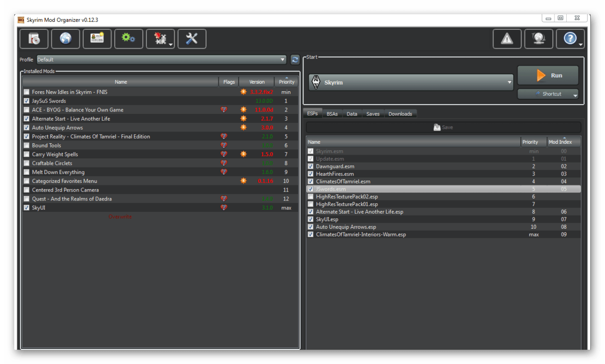Select the JSwords.esm plugin row
The width and height of the screenshot is (605, 364).
[443, 189]
